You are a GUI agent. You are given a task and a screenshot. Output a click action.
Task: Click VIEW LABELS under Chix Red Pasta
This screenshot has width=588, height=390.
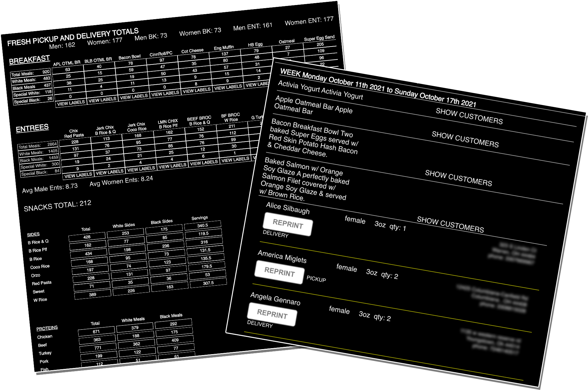[78, 175]
